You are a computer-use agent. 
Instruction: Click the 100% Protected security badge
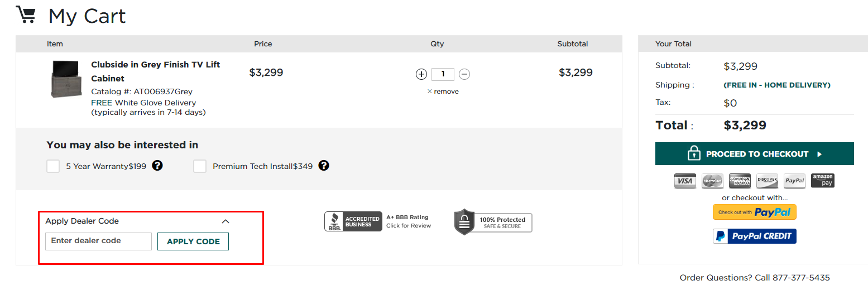[493, 222]
